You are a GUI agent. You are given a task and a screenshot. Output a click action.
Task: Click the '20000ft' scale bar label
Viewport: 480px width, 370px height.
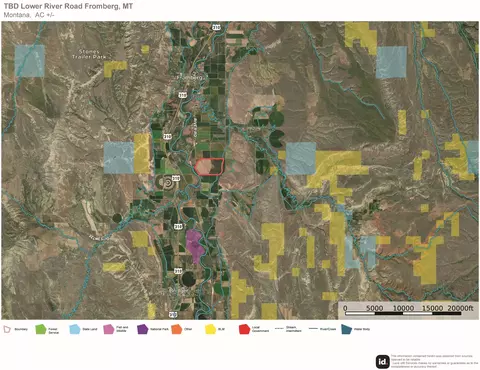[460, 308]
